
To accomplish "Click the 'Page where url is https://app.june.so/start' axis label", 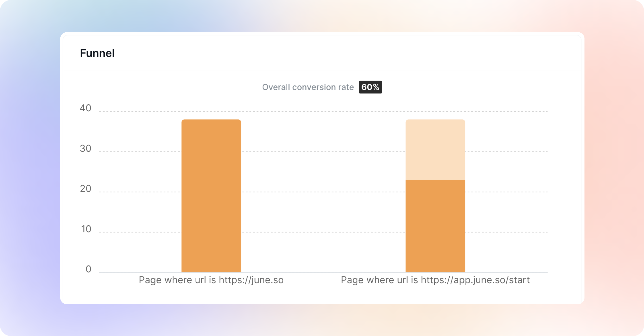I will point(435,280).
